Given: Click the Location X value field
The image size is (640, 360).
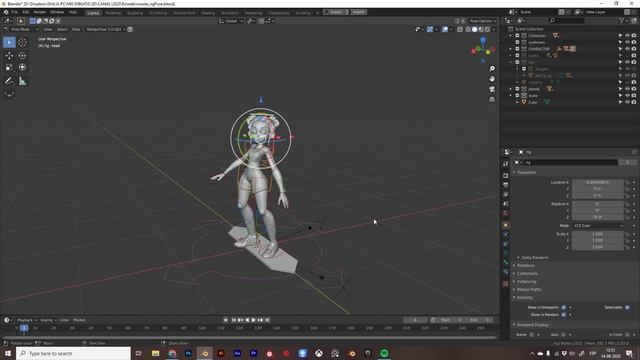Looking at the screenshot, I should coord(598,182).
